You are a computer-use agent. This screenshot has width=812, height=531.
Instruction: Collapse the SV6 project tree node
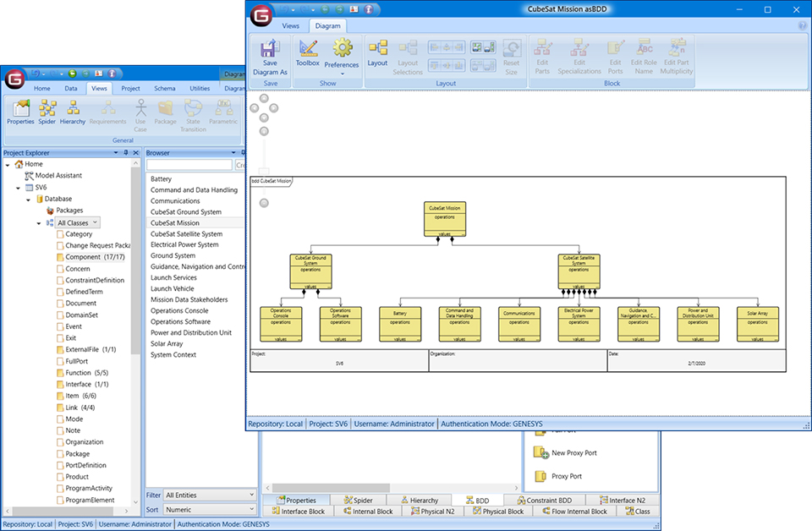click(x=18, y=187)
